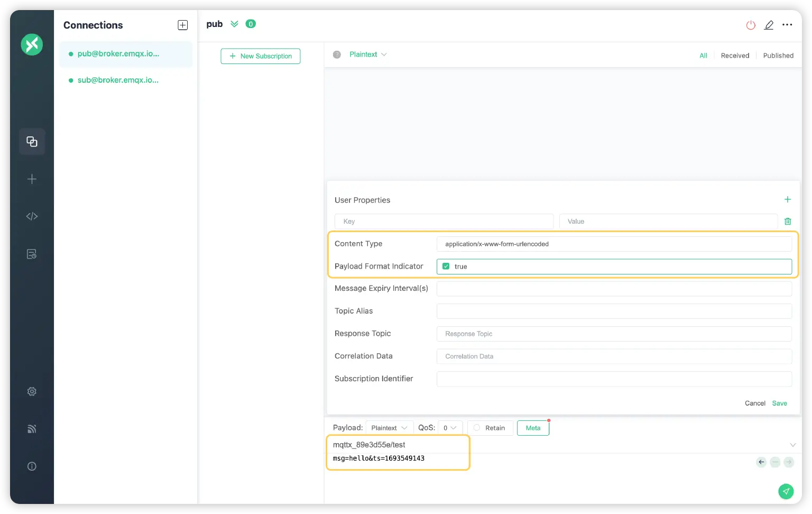Open the log viewer icon in sidebar

(x=32, y=254)
